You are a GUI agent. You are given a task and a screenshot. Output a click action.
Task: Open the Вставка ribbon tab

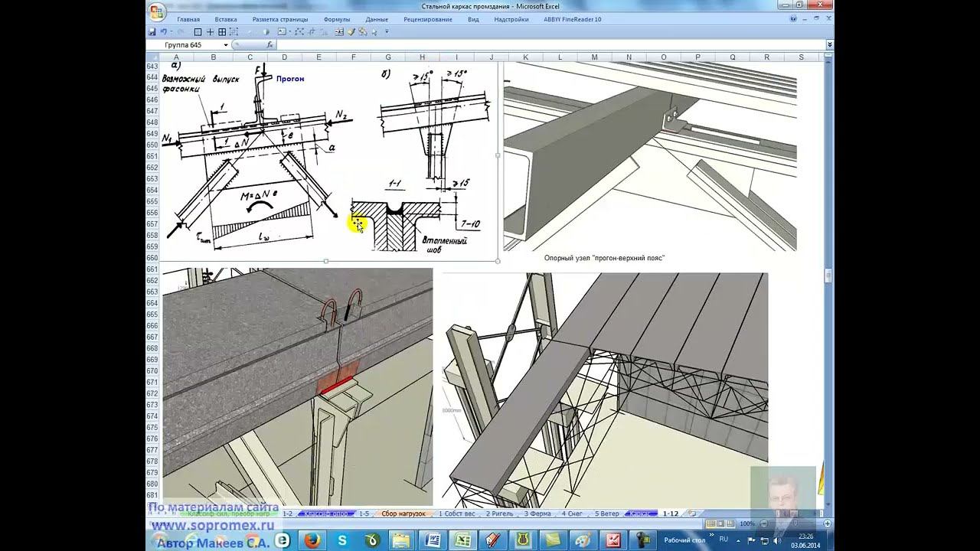pyautogui.click(x=226, y=19)
